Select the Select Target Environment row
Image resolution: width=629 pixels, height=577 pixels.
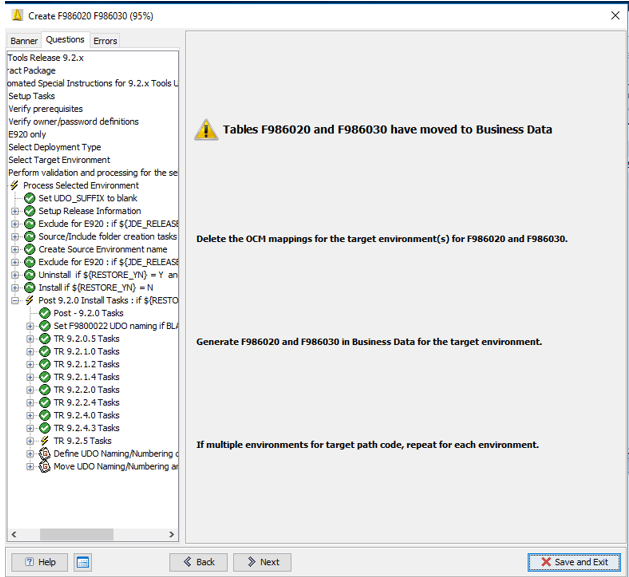59,160
